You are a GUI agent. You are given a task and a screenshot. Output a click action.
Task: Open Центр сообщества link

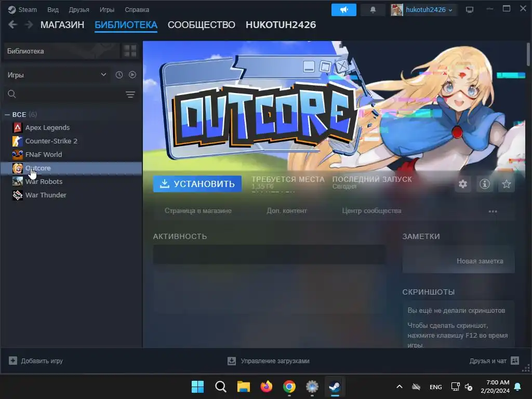tap(371, 211)
